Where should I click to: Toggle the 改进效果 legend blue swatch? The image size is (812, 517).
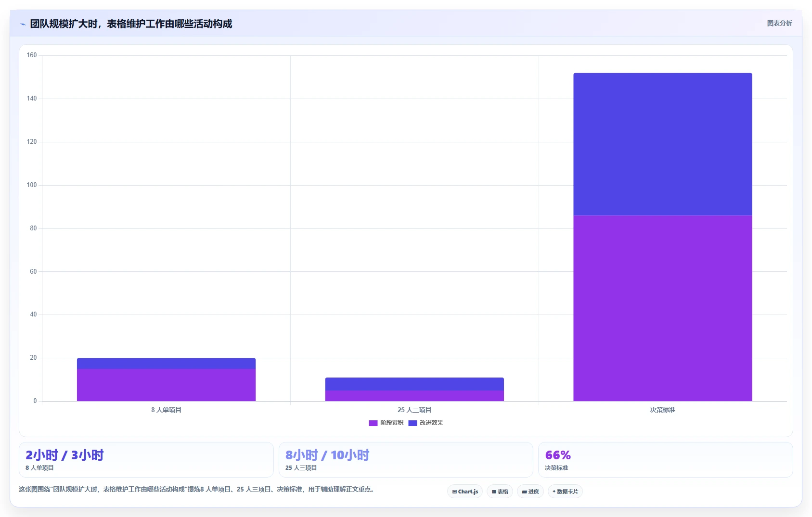pyautogui.click(x=412, y=423)
